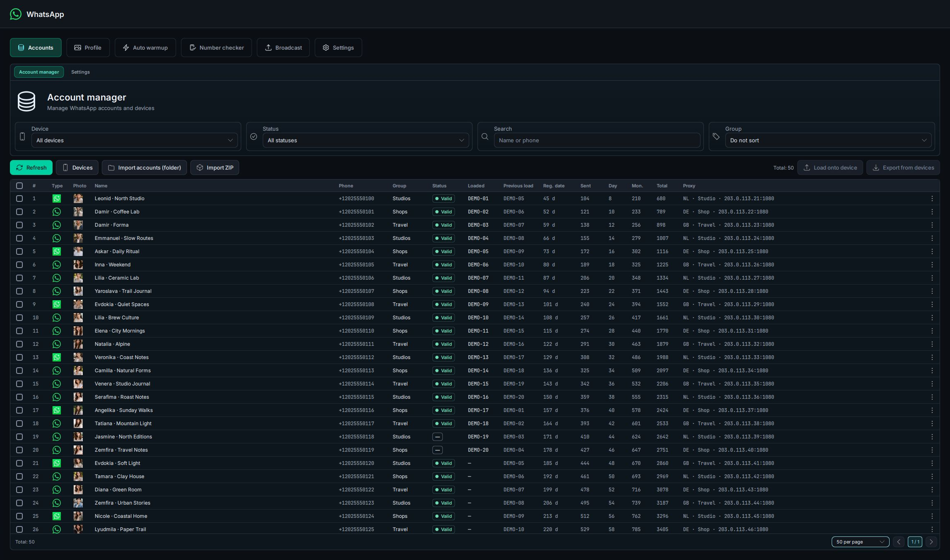Check the box for Diana · Green Room

click(19, 490)
